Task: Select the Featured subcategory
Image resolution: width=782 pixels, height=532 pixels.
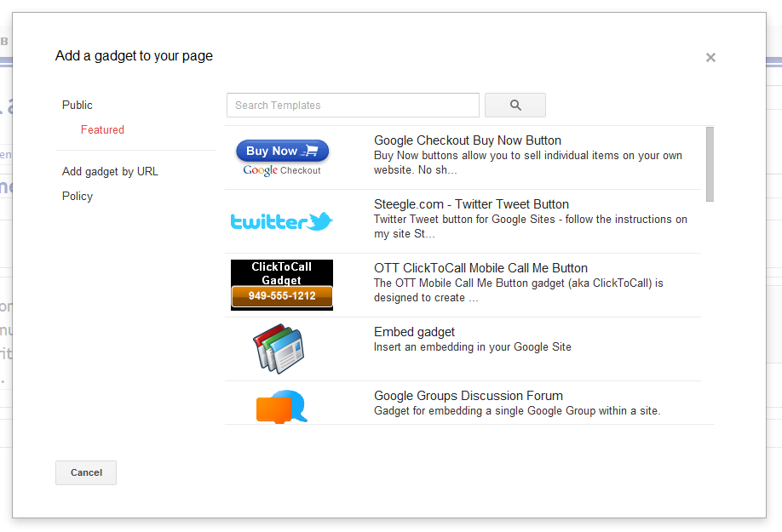Action: (102, 130)
